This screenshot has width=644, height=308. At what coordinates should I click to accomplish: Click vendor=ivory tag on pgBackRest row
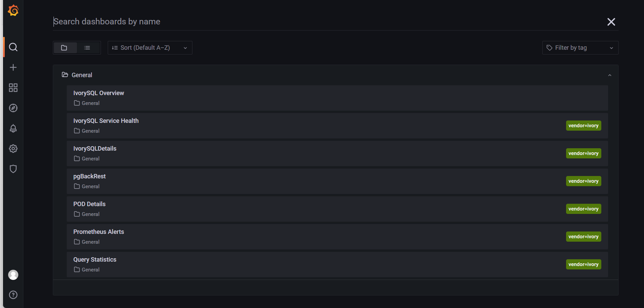[583, 181]
